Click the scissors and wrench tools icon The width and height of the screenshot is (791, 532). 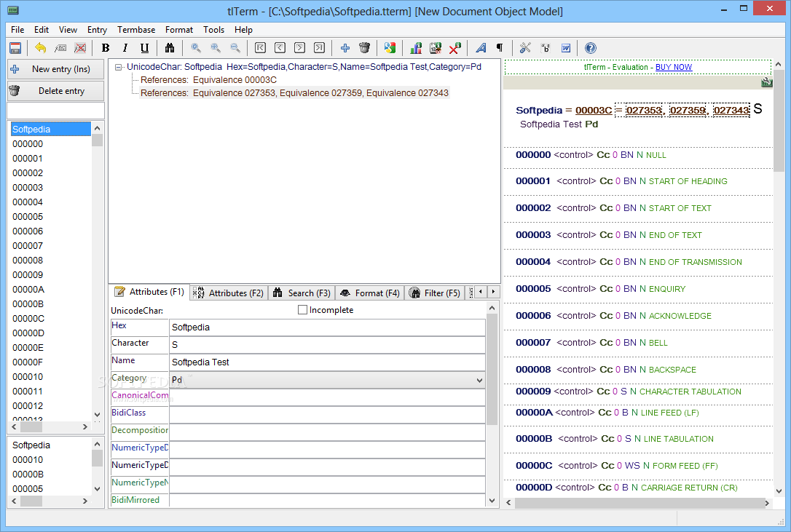526,48
